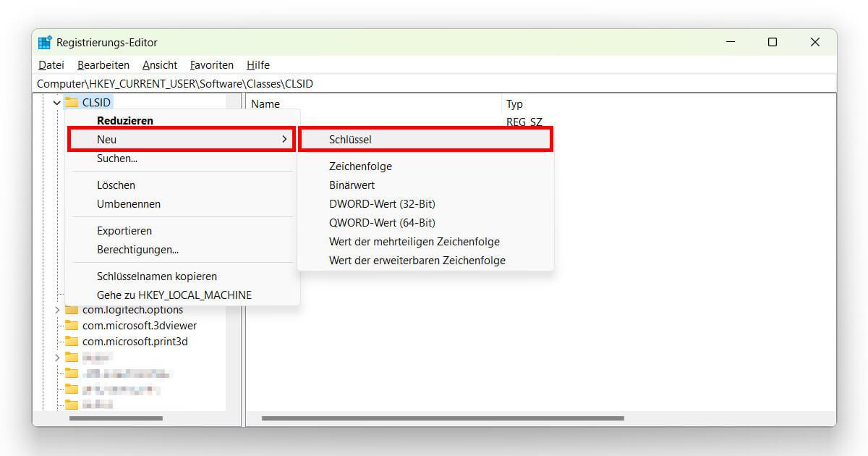Click the com.logitech.options folder icon
Viewport: 868px width, 456px height.
tap(72, 309)
